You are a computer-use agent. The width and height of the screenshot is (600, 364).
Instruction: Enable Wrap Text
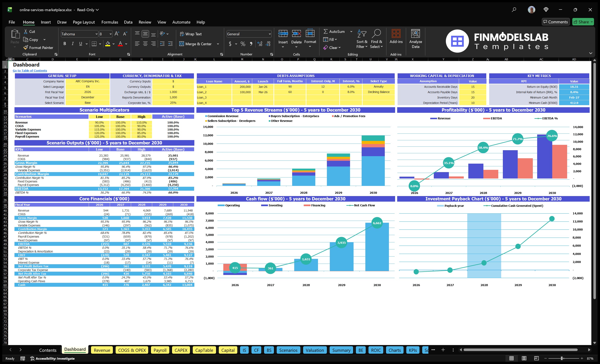[x=191, y=34]
